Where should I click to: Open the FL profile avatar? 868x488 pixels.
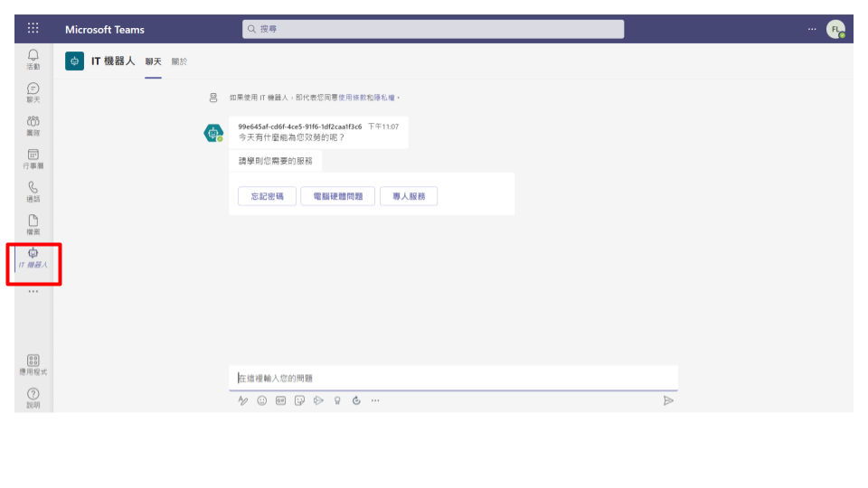click(835, 29)
